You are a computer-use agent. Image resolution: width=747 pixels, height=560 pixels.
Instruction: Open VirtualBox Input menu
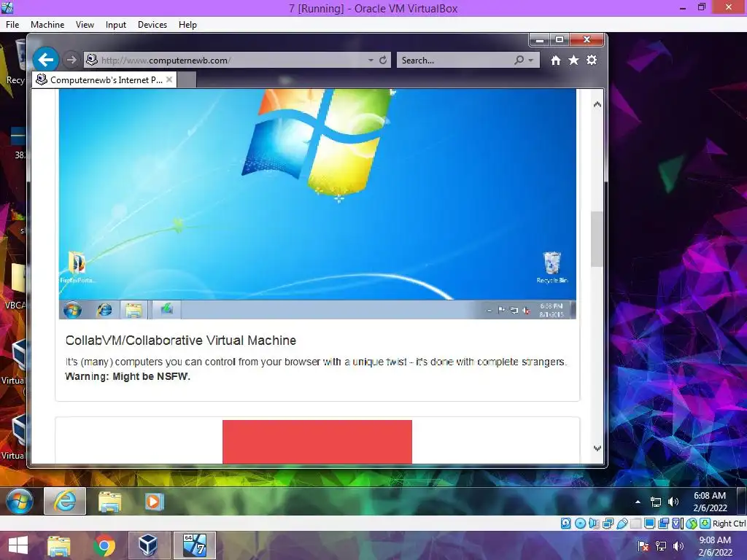(116, 25)
